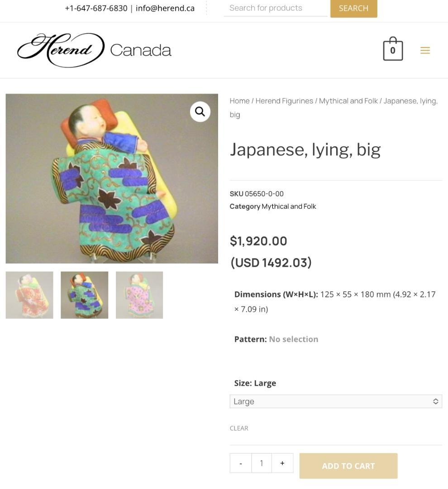Click the Size dropdown arrows
Image resolution: width=448 pixels, height=489 pixels.
point(435,401)
